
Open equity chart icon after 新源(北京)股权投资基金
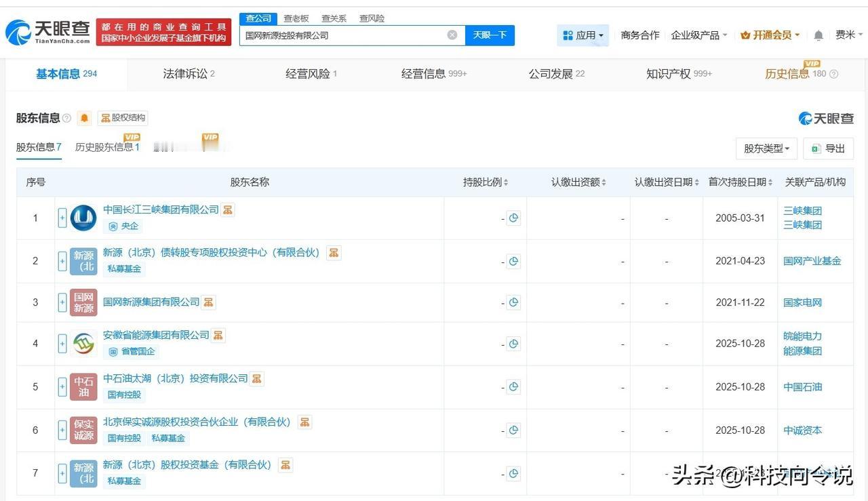click(285, 464)
